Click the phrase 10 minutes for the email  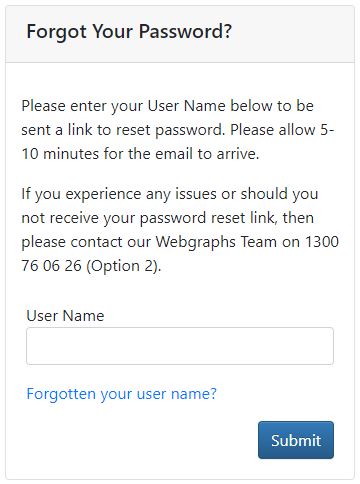107,154
